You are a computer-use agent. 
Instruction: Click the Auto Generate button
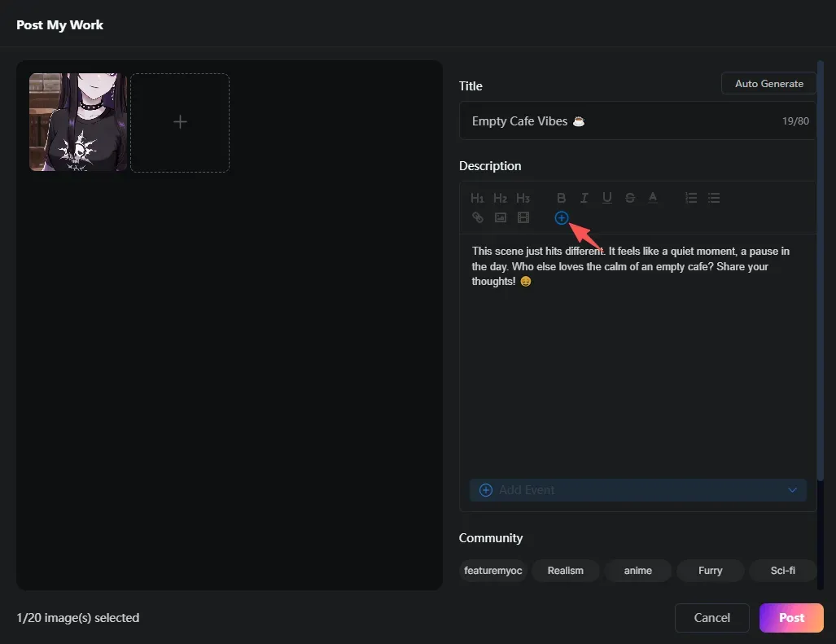click(768, 84)
